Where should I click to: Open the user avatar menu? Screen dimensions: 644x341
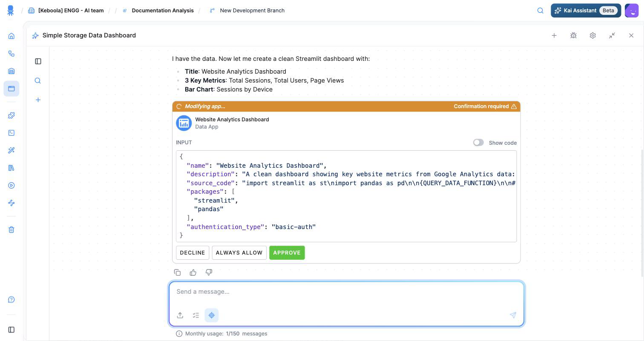point(632,11)
